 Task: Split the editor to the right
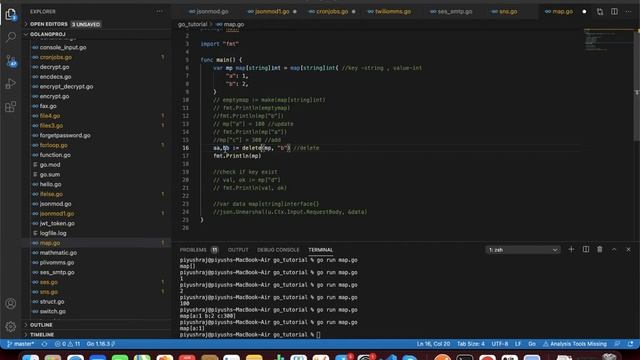tap(614, 11)
